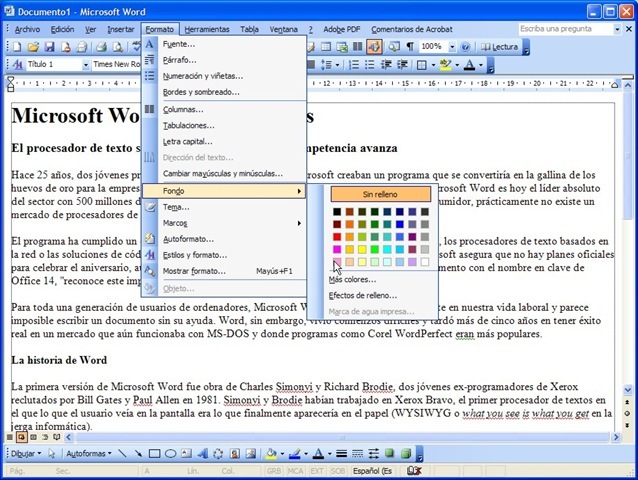Click the Increase Indent icon

[x=402, y=64]
